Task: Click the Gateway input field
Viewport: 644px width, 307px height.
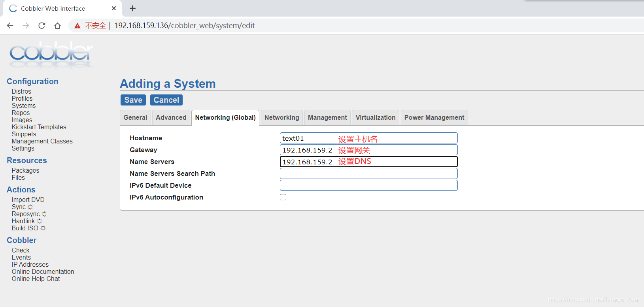Action: coord(369,150)
